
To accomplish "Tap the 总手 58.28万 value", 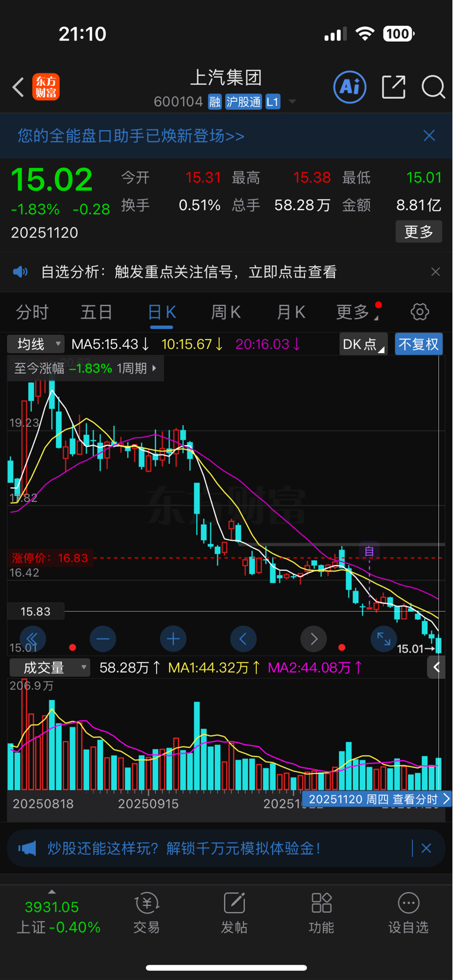I will click(x=302, y=205).
